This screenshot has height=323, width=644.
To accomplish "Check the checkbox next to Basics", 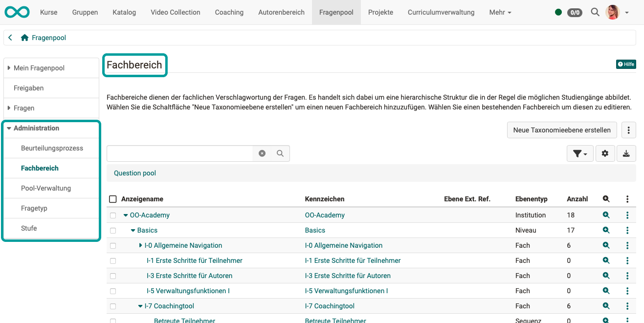I will 113,230.
